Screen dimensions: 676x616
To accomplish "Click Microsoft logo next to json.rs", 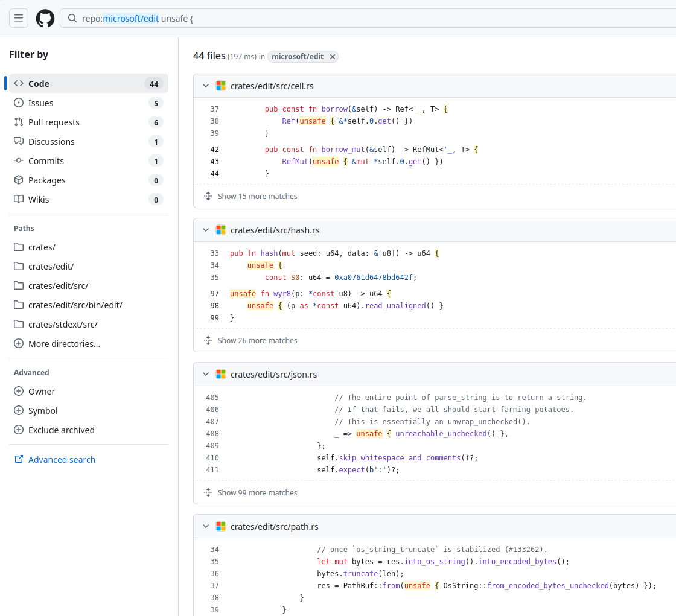I will coord(221,374).
